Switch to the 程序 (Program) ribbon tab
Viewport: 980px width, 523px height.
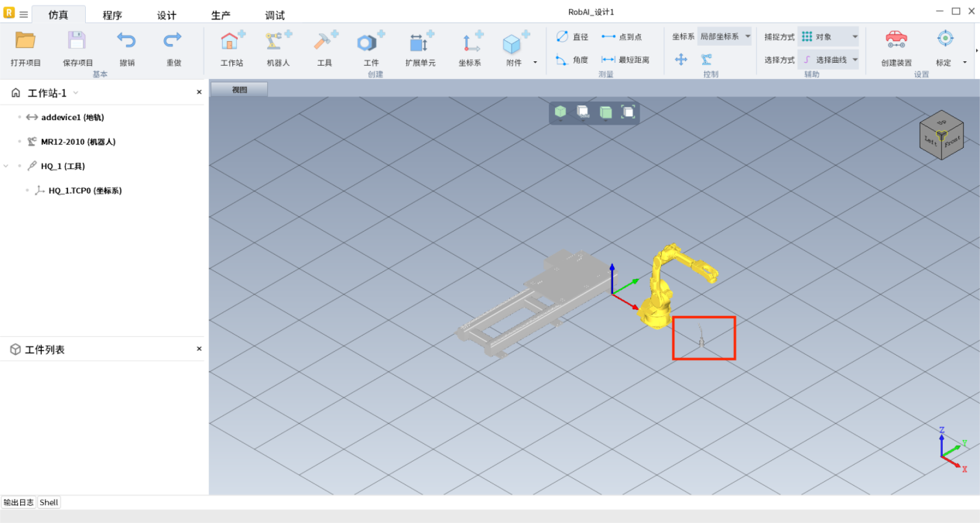coord(112,15)
